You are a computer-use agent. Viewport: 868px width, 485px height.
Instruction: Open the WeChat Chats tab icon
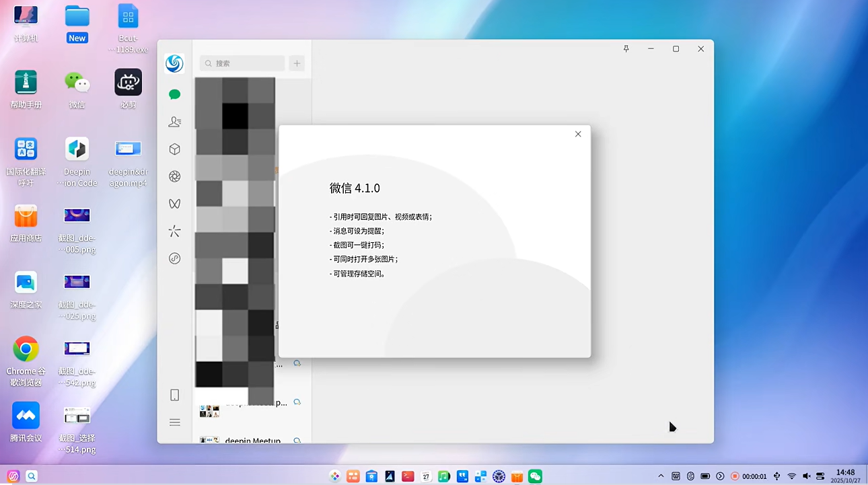pos(174,95)
